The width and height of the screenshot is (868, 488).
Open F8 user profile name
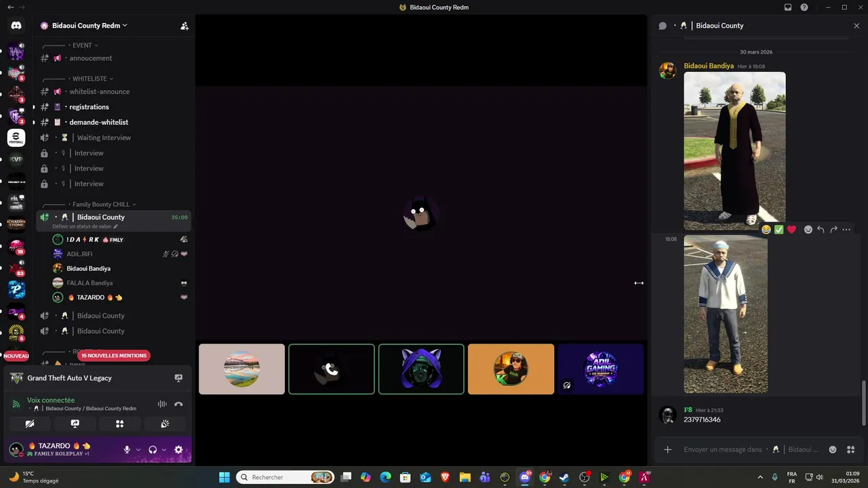[688, 410]
